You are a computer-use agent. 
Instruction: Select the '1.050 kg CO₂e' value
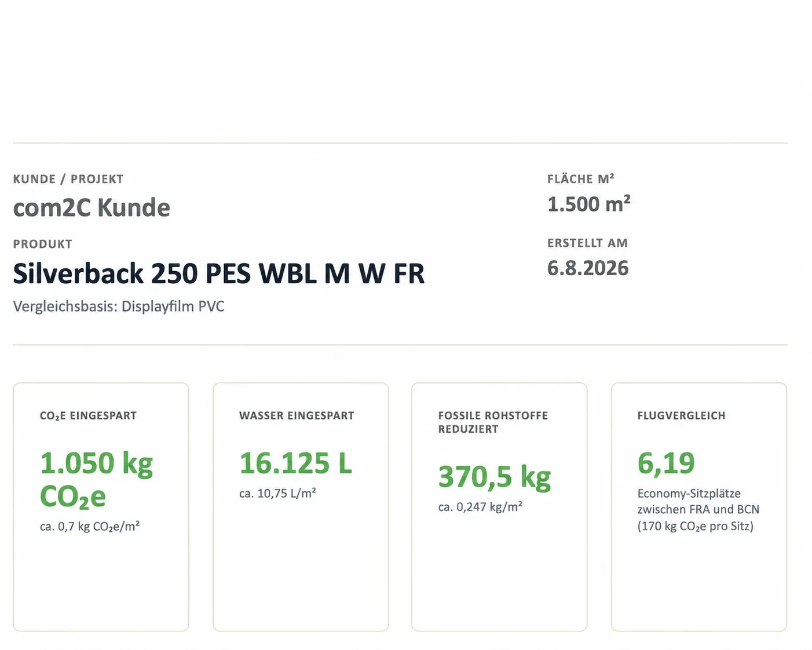96,480
